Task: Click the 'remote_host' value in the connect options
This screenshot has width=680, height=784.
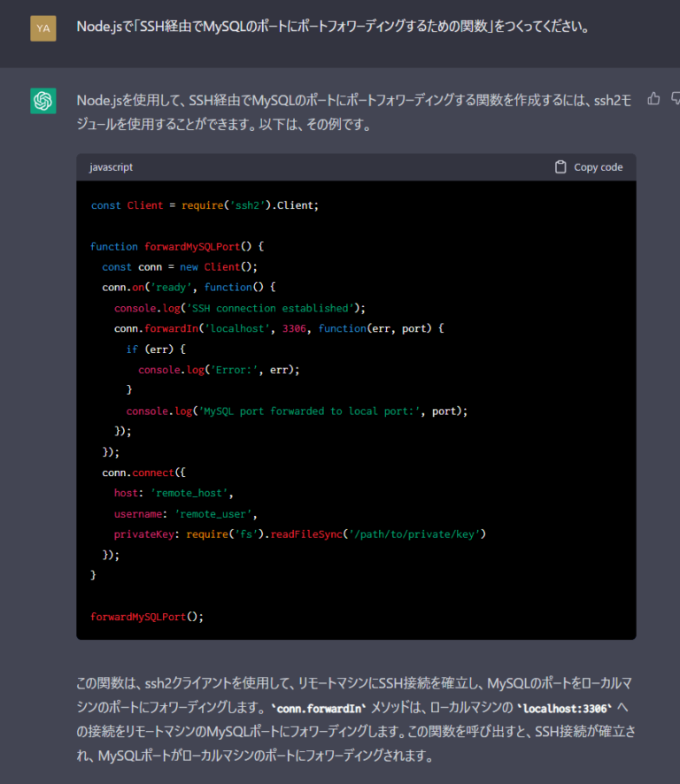Action: [x=189, y=492]
